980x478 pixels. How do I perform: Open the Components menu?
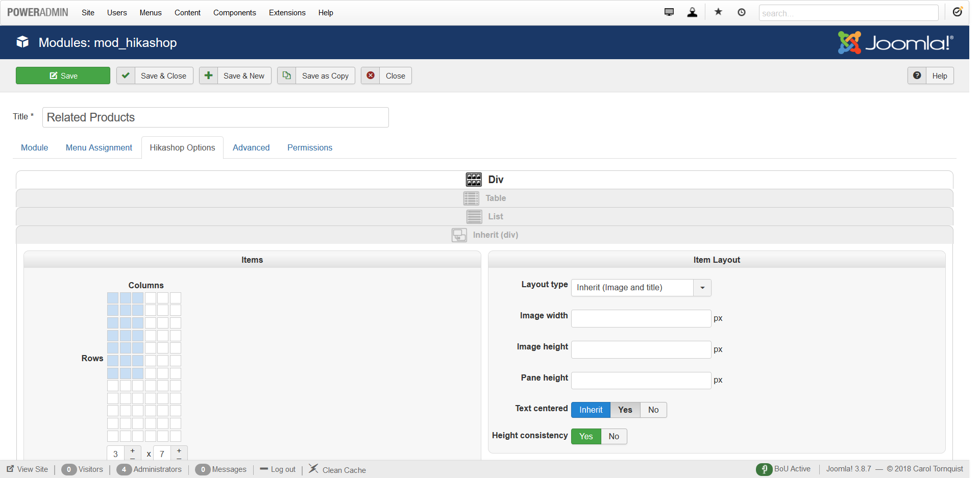pyautogui.click(x=234, y=13)
